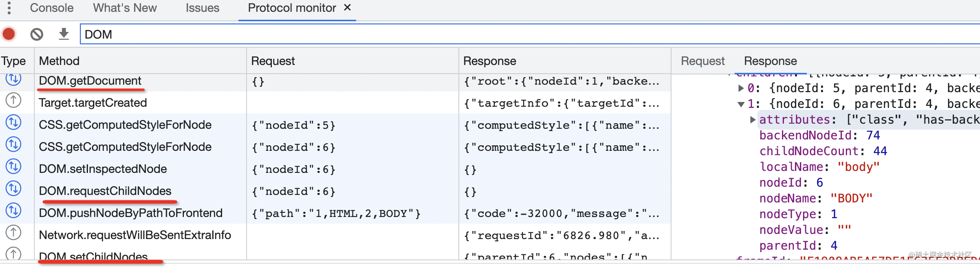Screen dimensions: 980x267
Task: Open the Issues tab
Action: click(202, 8)
